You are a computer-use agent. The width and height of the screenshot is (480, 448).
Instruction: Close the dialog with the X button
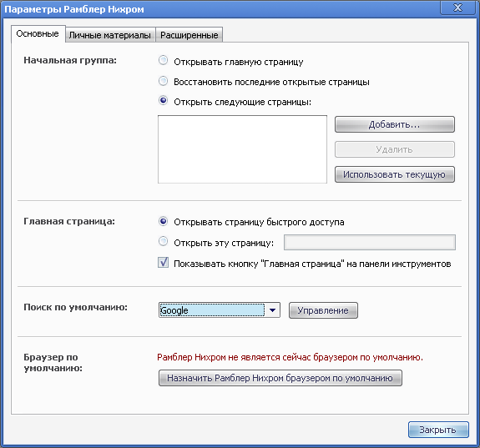pyautogui.click(x=457, y=8)
